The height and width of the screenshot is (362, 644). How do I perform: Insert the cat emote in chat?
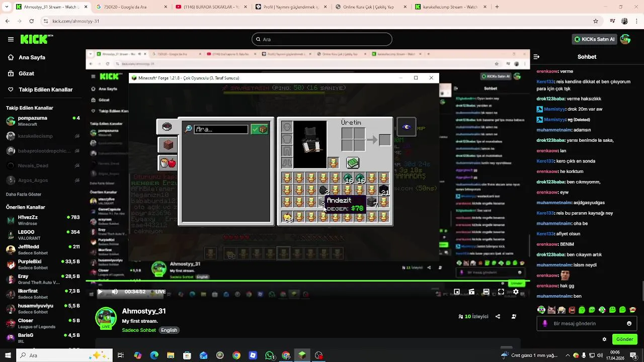pos(551,310)
